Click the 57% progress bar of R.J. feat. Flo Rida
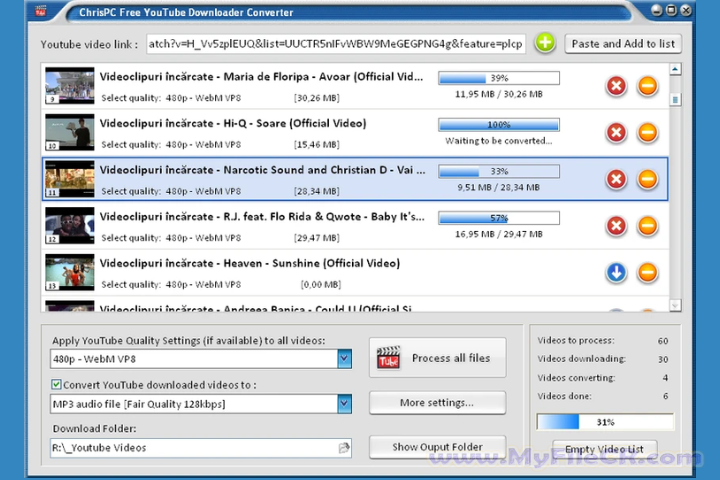Image resolution: width=720 pixels, height=480 pixels. pos(499,218)
